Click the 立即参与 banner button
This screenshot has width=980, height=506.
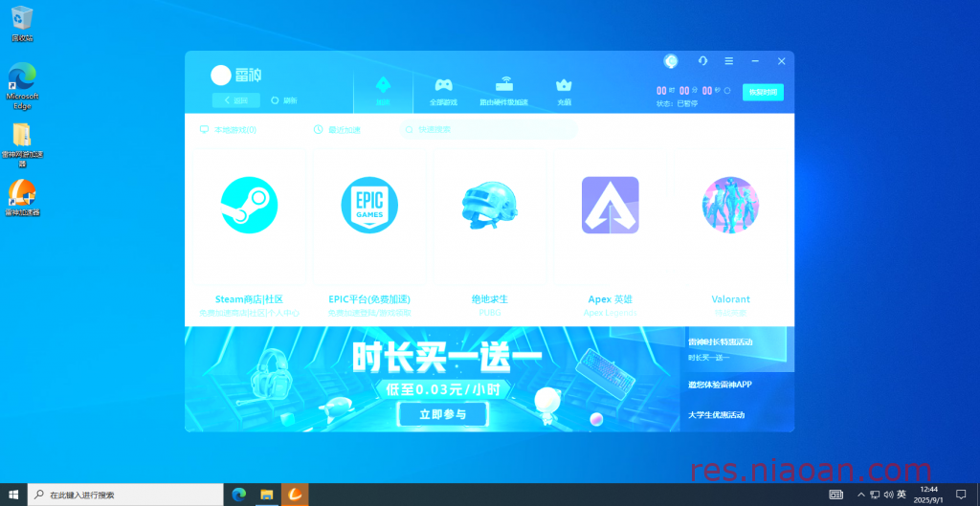click(x=442, y=414)
